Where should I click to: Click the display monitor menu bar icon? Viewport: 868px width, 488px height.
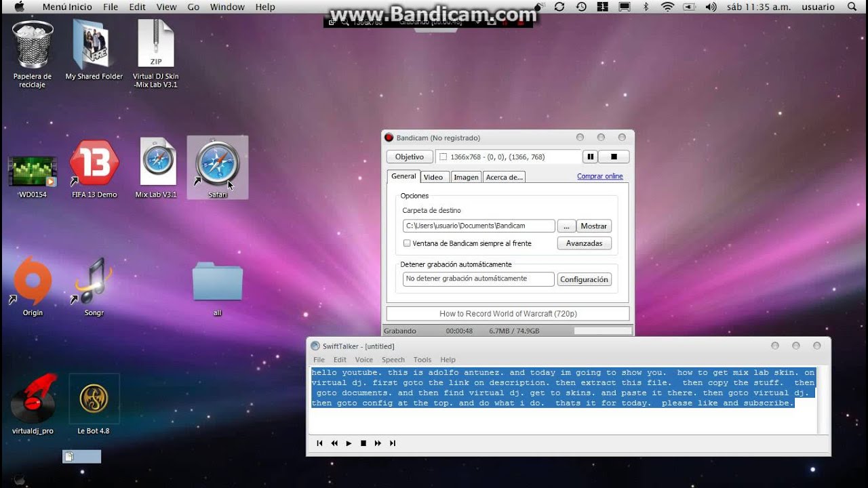coord(625,7)
